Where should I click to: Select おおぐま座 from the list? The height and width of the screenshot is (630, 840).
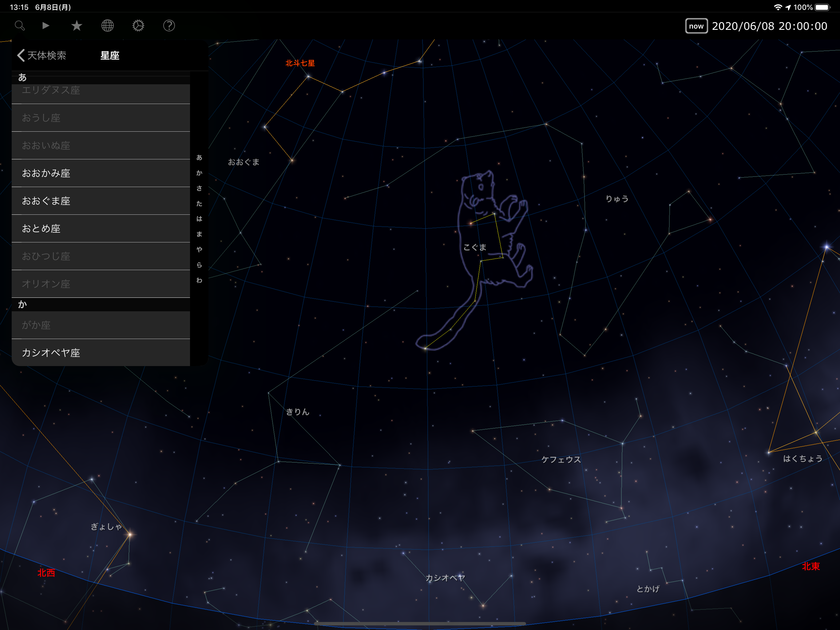(101, 201)
